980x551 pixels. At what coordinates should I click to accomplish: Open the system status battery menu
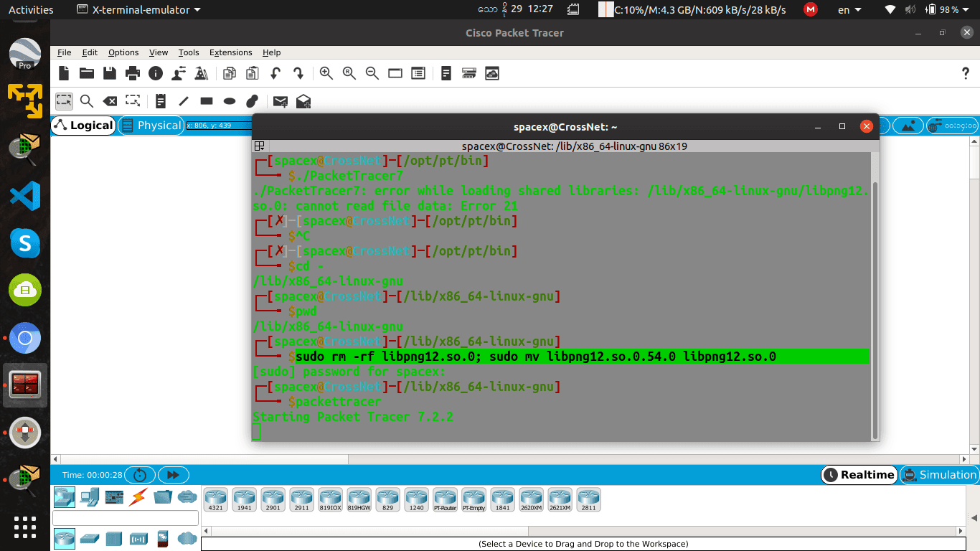(925, 9)
